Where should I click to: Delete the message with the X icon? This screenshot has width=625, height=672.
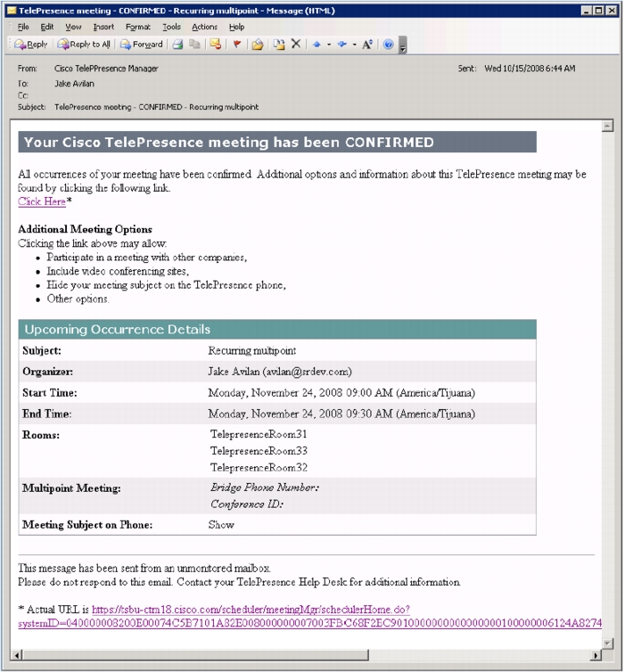coord(296,44)
